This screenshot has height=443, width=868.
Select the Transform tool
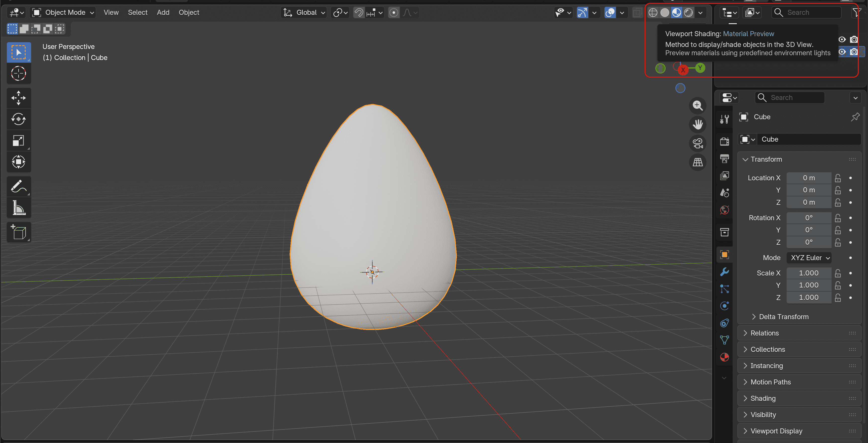pos(19,162)
